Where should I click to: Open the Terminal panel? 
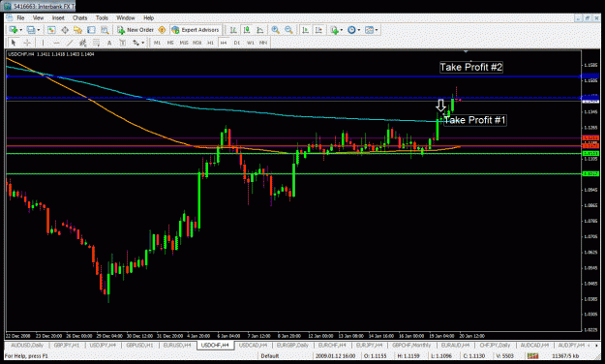coord(91,30)
